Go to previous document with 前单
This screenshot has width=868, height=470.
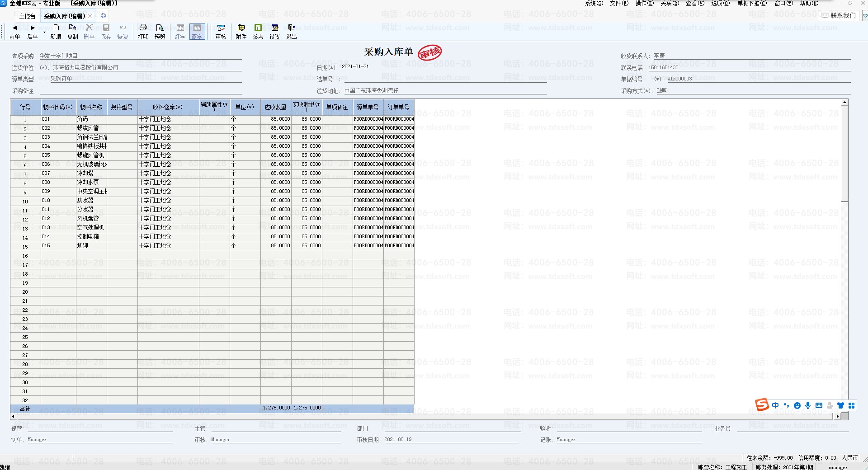pyautogui.click(x=14, y=32)
